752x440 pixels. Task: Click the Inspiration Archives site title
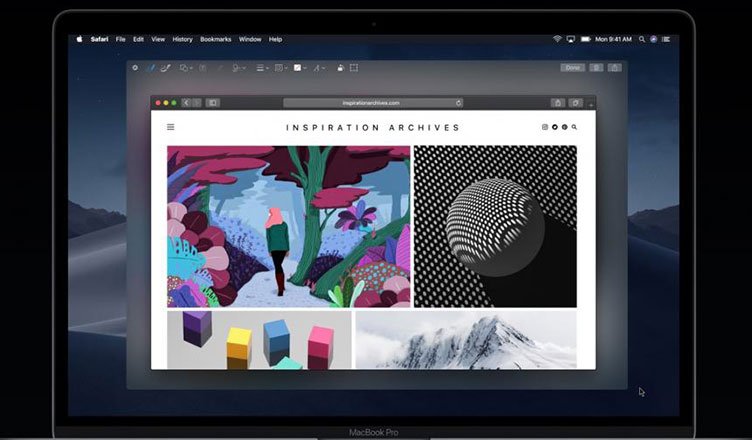coord(373,128)
